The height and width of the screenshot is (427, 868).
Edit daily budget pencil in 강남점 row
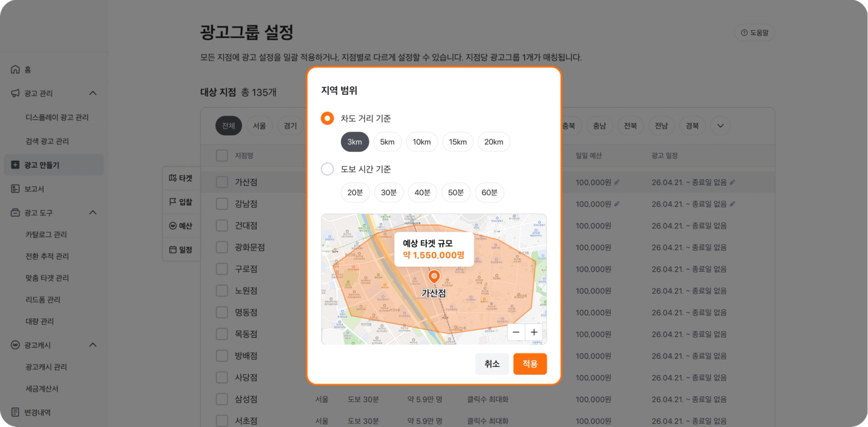point(617,204)
